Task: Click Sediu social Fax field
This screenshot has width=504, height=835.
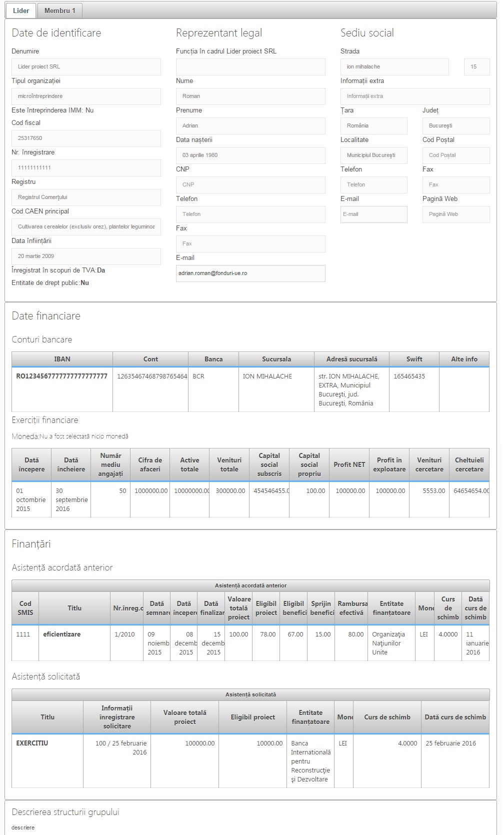Action: [456, 185]
